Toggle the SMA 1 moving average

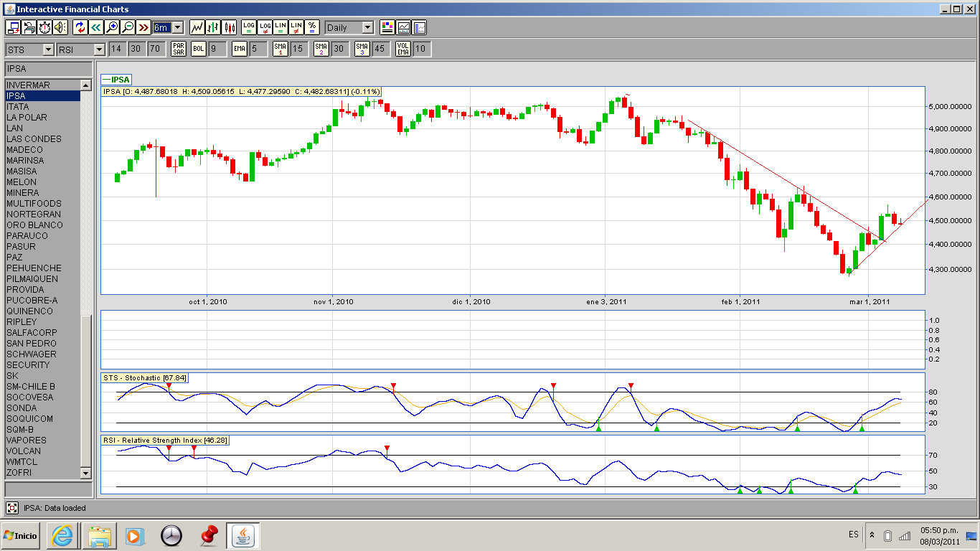coord(281,49)
